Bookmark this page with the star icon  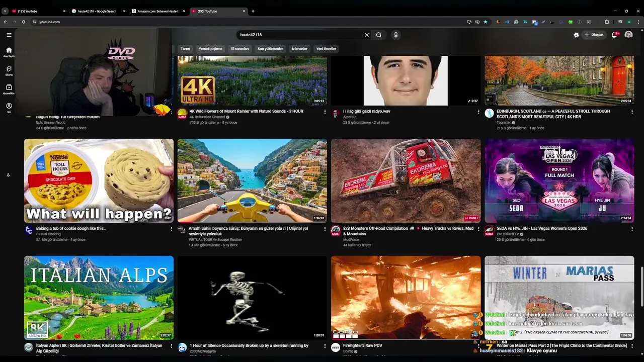(486, 22)
